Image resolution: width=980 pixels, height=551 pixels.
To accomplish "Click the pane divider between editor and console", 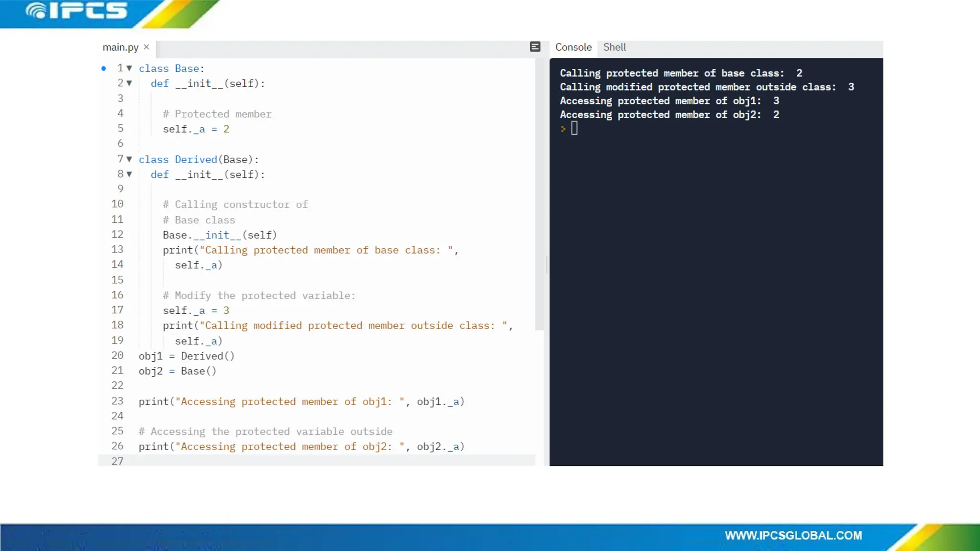I will tap(546, 264).
